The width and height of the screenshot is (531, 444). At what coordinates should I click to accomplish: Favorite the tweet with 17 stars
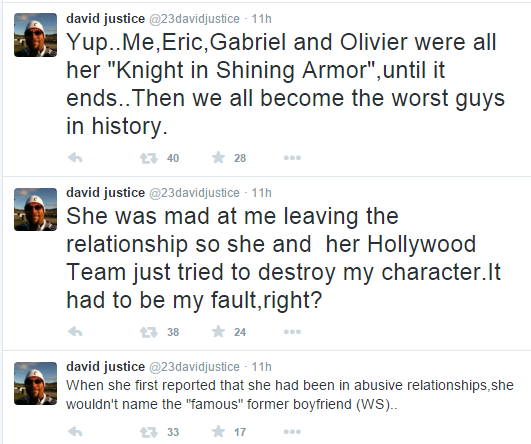point(218,431)
